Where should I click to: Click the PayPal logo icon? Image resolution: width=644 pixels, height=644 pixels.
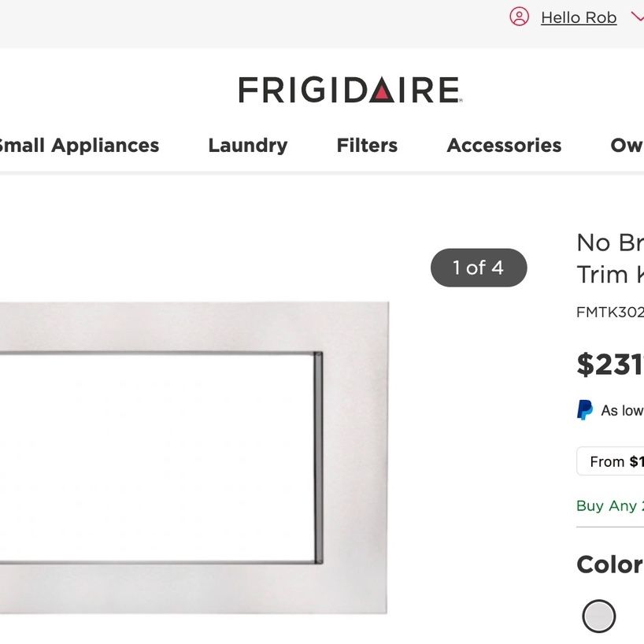pyautogui.click(x=585, y=410)
